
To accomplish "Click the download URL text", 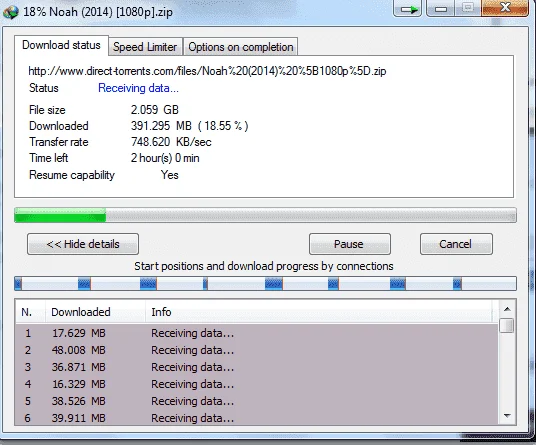I will (x=207, y=71).
